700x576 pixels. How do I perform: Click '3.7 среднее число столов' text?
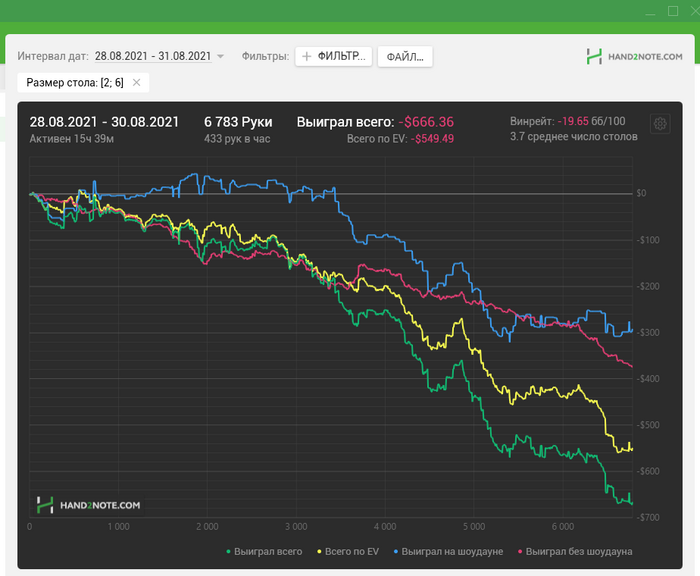click(574, 137)
